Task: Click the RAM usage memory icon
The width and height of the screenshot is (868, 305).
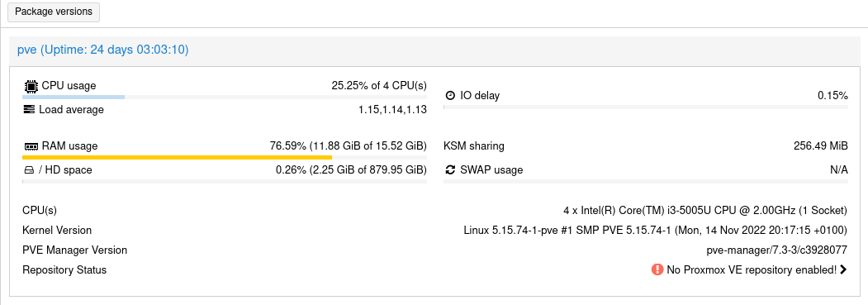Action: click(x=31, y=146)
